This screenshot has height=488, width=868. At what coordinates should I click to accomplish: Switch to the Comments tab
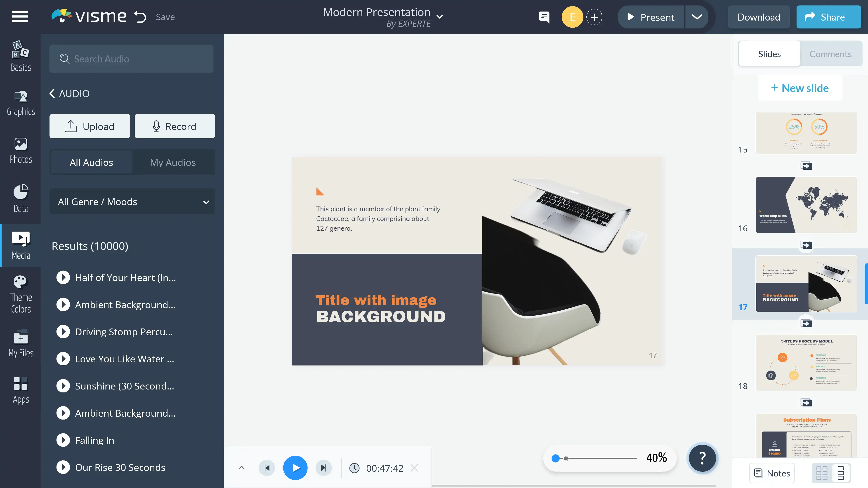tap(830, 54)
